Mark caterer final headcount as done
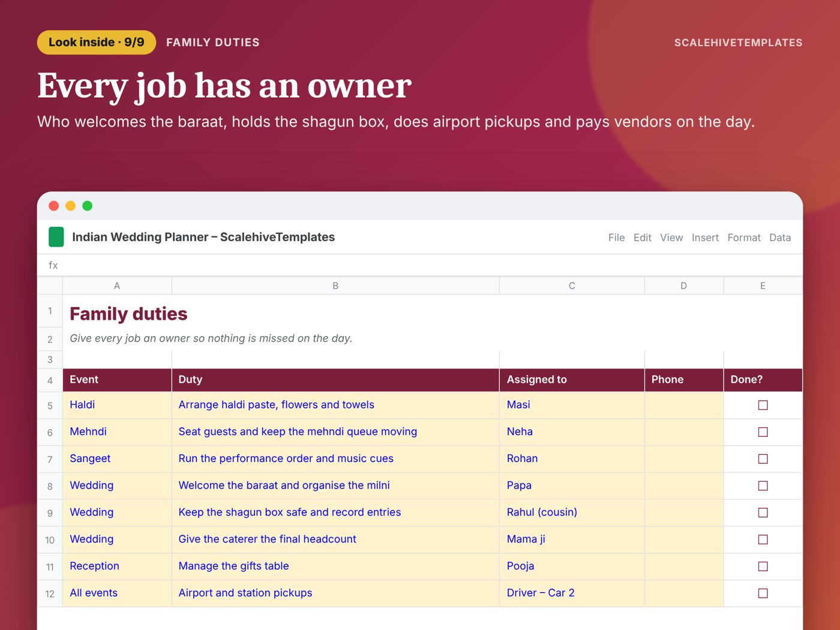The image size is (840, 630). pyautogui.click(x=763, y=539)
